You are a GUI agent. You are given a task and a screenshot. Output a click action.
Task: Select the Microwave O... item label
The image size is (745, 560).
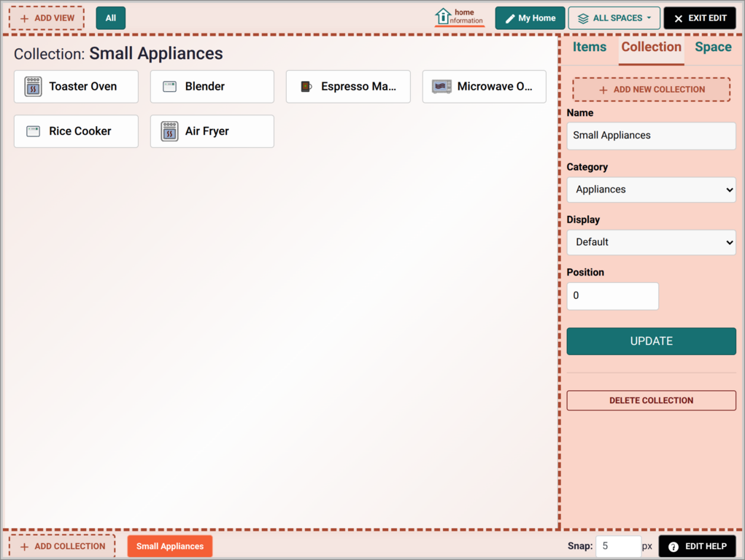[495, 87]
